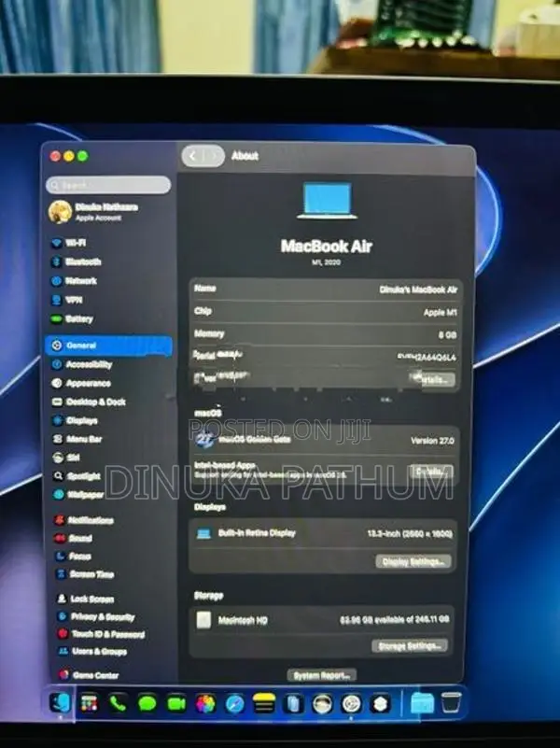Click the 13.3-inch display resolution text
560x748 pixels.
[x=410, y=534]
